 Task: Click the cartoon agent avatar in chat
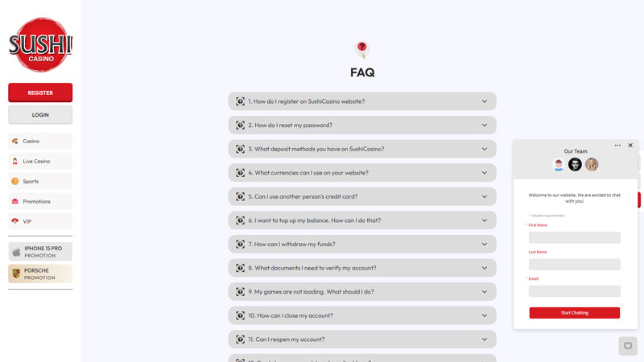[559, 164]
